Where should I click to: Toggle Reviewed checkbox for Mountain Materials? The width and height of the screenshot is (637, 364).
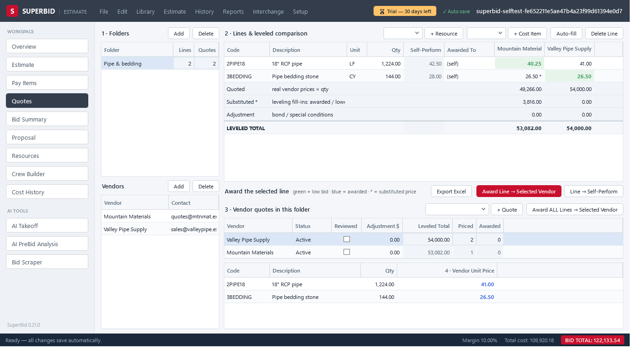347,252
